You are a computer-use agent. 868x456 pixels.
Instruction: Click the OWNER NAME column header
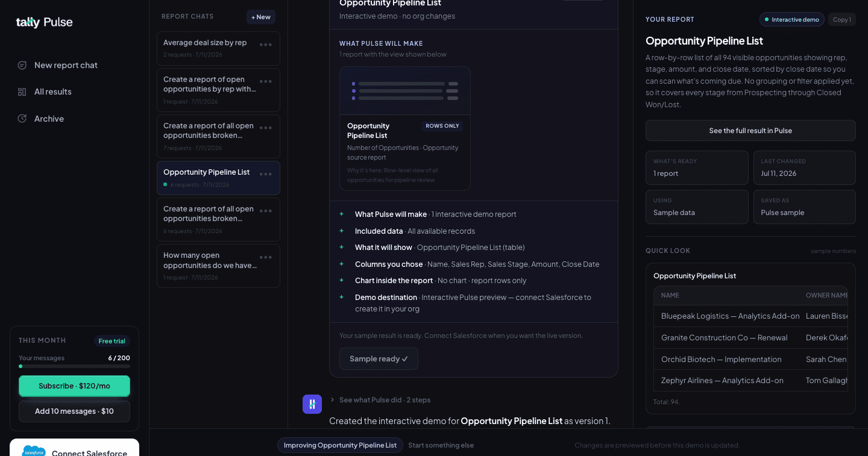827,295
